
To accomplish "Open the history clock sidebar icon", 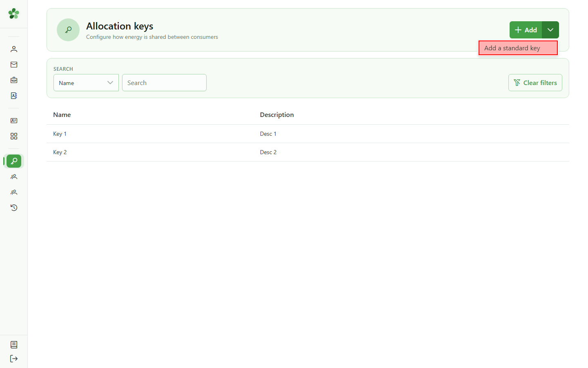I will [x=14, y=208].
